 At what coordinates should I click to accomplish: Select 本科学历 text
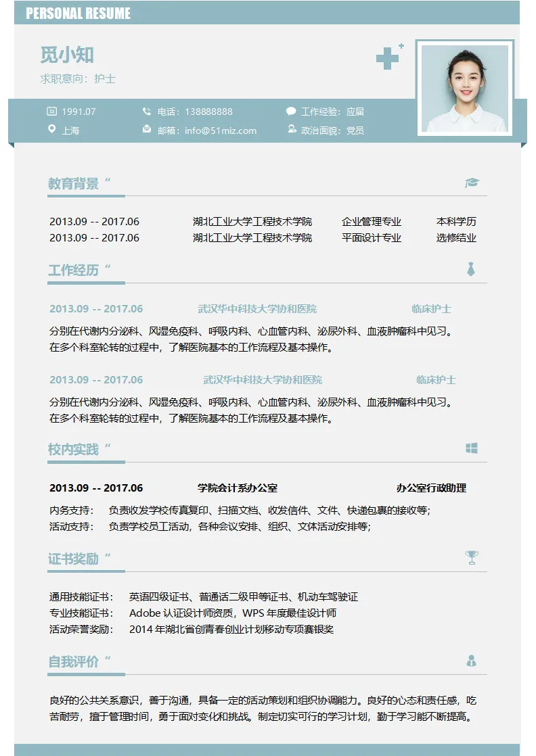[x=456, y=222]
